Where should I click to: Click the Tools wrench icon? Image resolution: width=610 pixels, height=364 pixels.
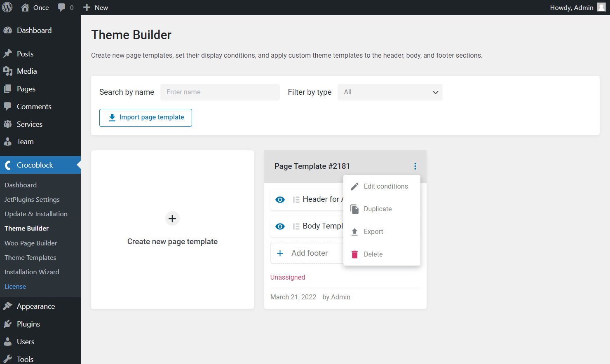[x=8, y=359]
